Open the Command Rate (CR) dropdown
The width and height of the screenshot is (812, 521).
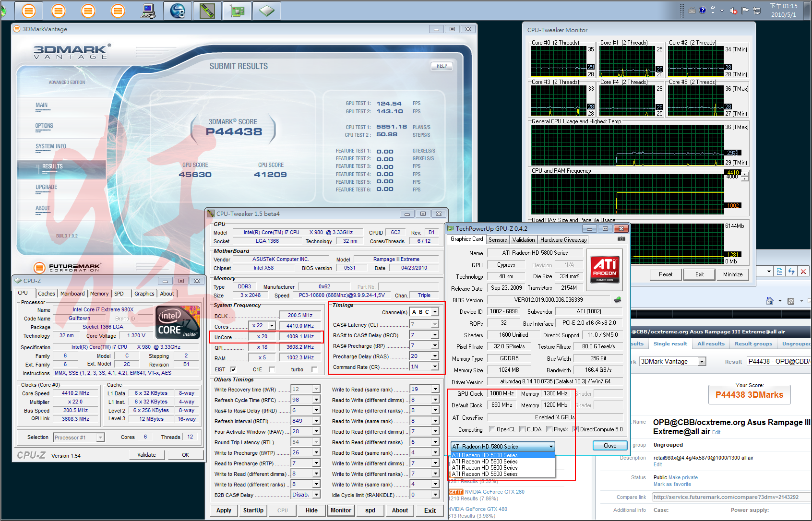tap(435, 367)
